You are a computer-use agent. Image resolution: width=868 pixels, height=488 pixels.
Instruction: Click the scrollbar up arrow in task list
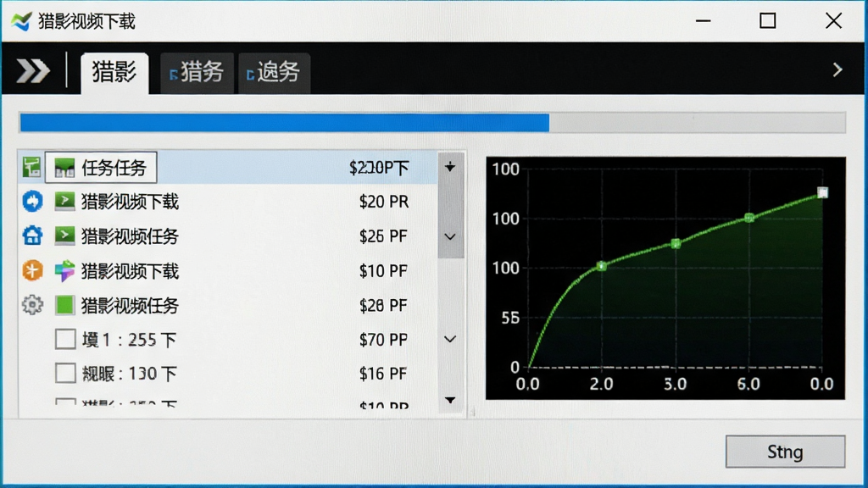tap(450, 167)
